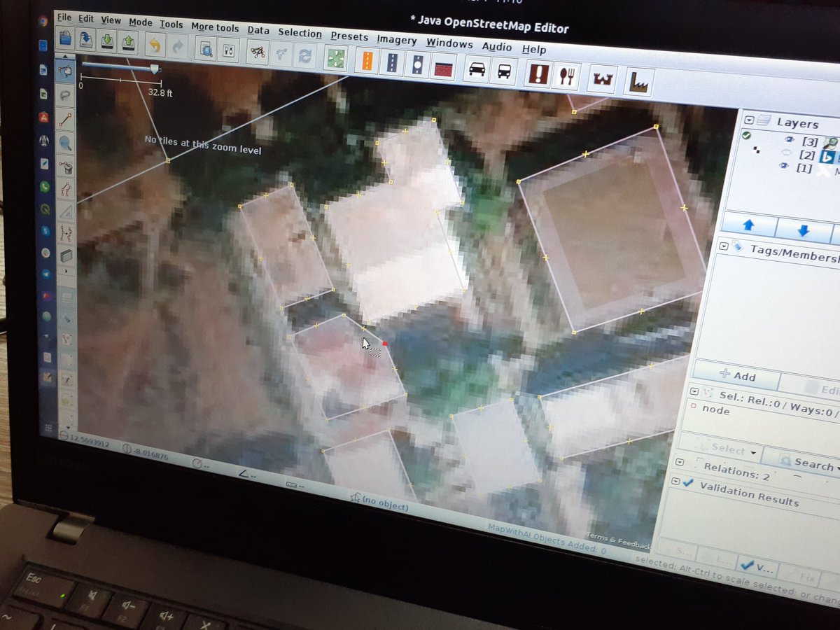Activate the Draw nodes line tool
Image resolution: width=840 pixels, height=630 pixels.
coord(65,119)
